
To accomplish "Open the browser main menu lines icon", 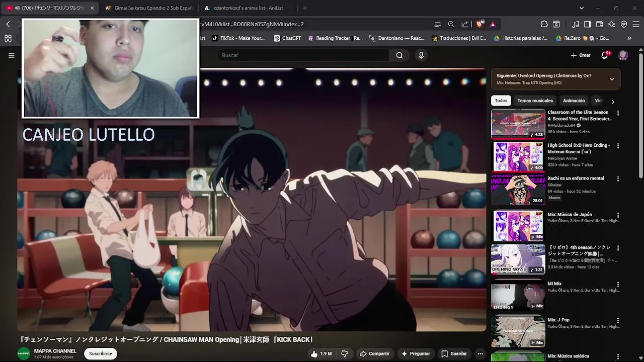I will click(x=636, y=24).
